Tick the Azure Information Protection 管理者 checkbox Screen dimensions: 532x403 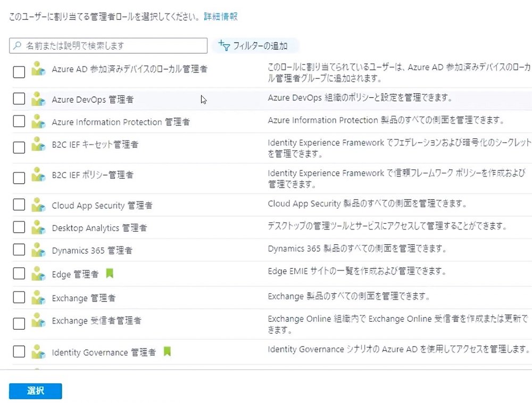[x=19, y=121]
